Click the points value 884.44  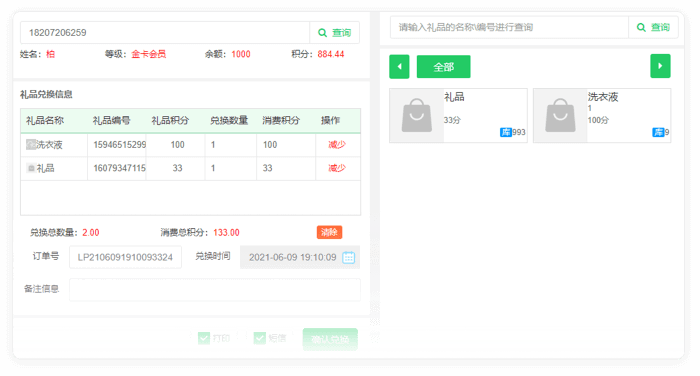tap(331, 54)
